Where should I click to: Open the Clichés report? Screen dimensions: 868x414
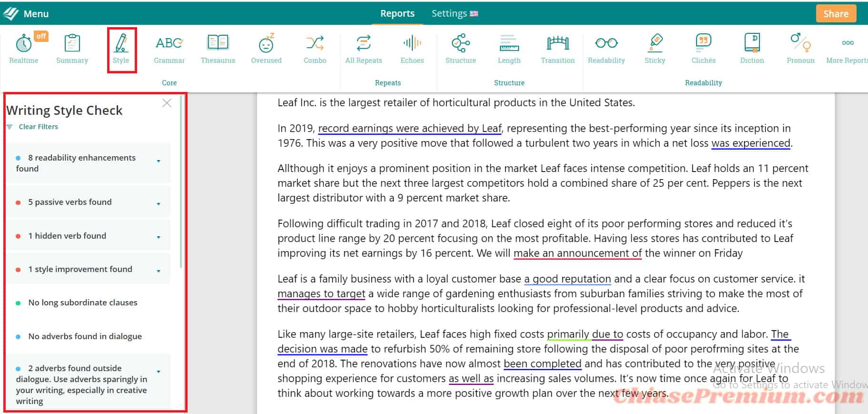tap(703, 49)
